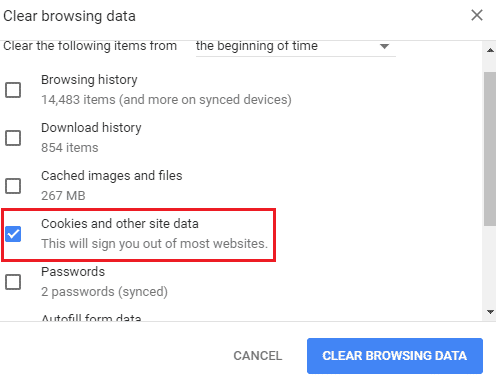Click 'This will sign you out' description text

155,244
